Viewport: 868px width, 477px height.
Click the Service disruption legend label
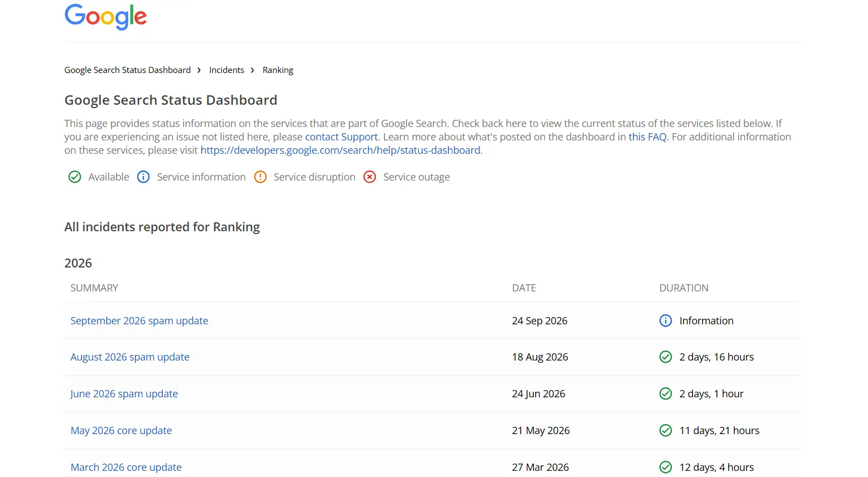tap(314, 177)
